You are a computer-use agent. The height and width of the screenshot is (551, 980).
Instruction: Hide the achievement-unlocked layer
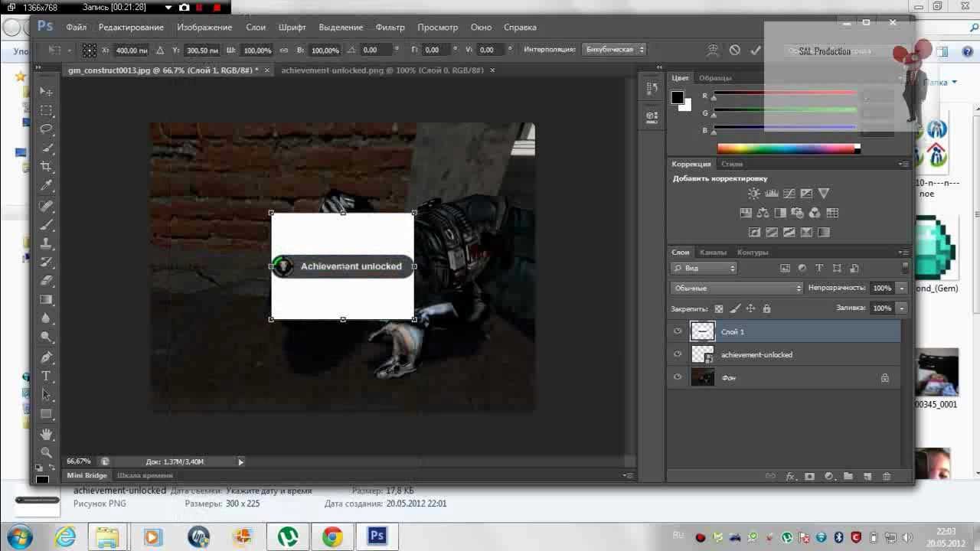coord(678,354)
